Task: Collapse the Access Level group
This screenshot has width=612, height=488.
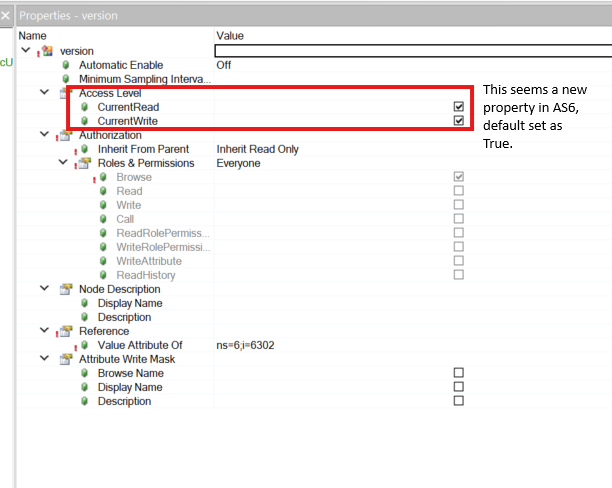Action: click(44, 92)
